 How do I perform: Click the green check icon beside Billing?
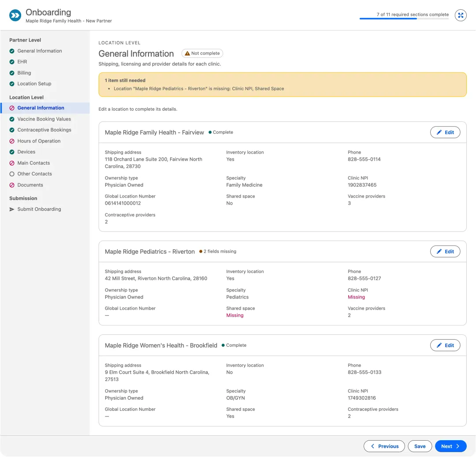pos(12,73)
